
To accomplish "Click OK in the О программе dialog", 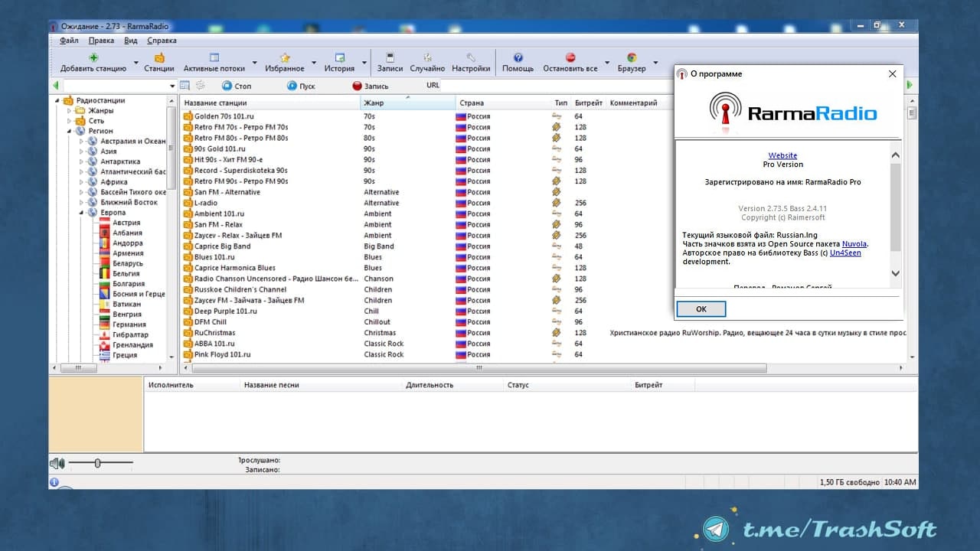I will click(x=701, y=309).
